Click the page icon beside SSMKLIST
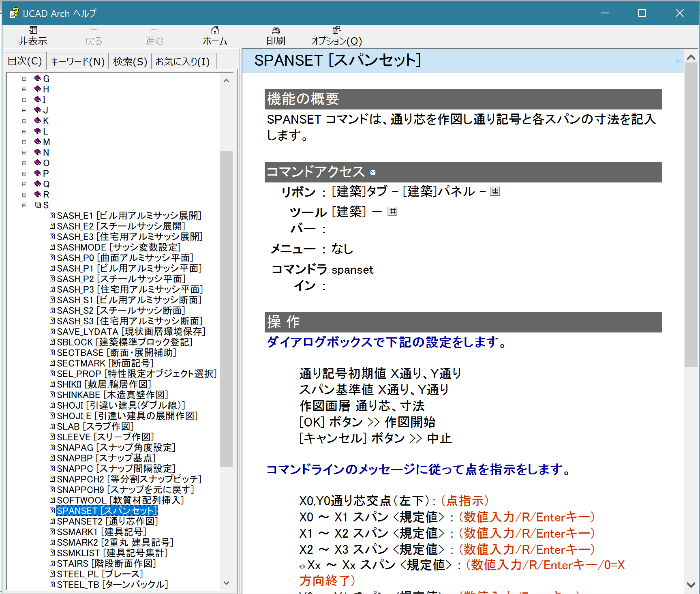The height and width of the screenshot is (594, 700). (52, 553)
